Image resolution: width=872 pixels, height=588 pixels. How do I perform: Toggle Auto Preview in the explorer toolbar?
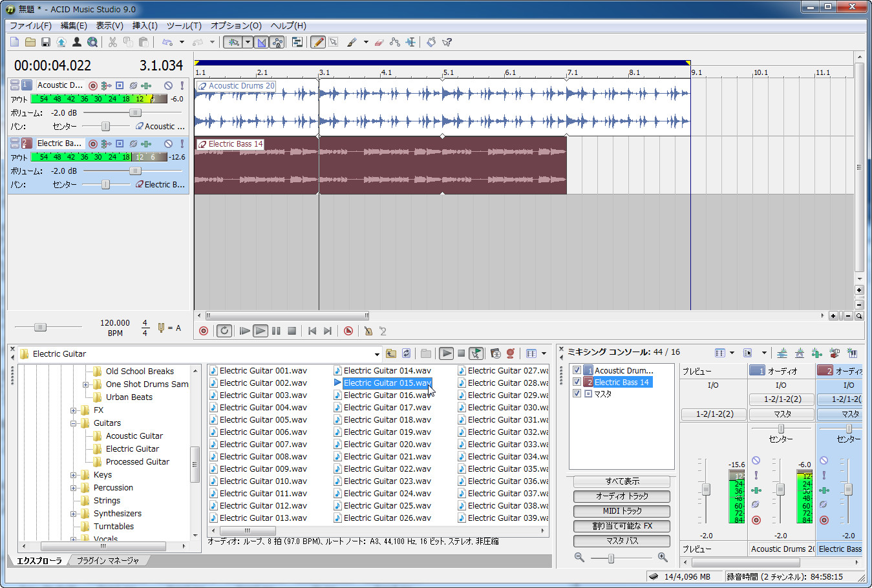pos(476,353)
